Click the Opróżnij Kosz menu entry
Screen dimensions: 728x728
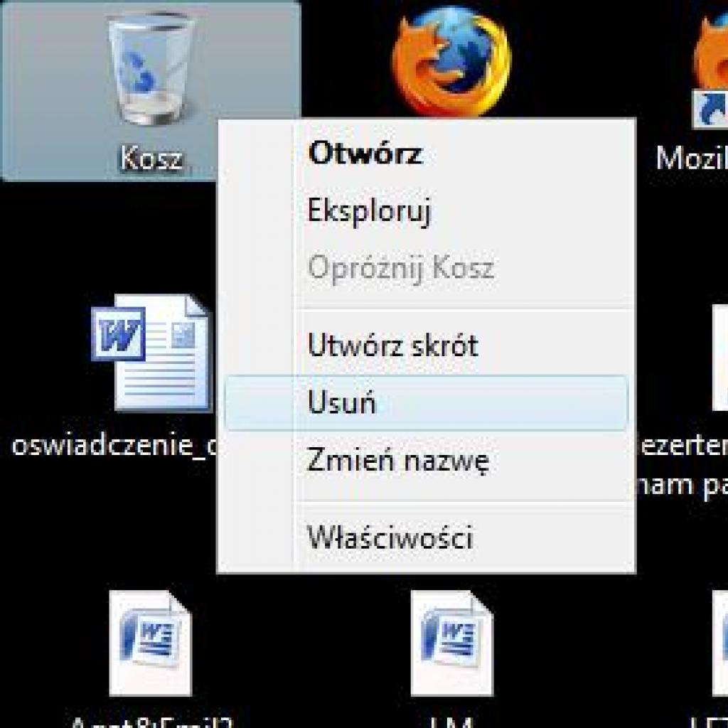click(427, 267)
